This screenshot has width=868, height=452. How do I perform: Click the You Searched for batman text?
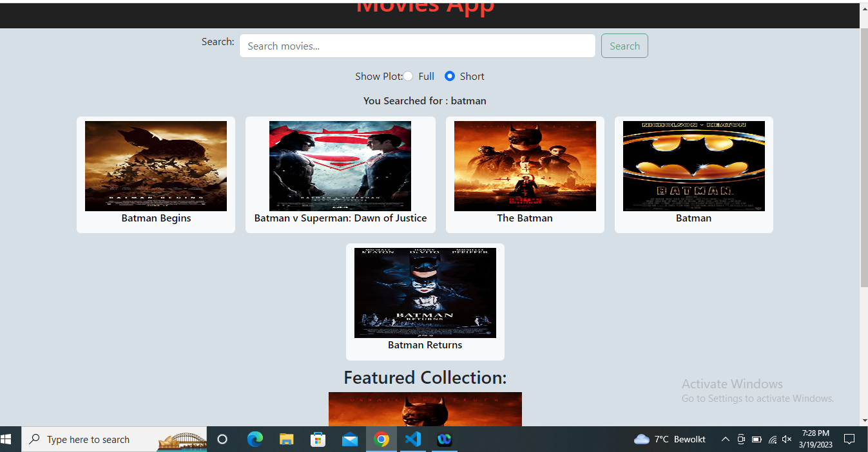point(425,101)
